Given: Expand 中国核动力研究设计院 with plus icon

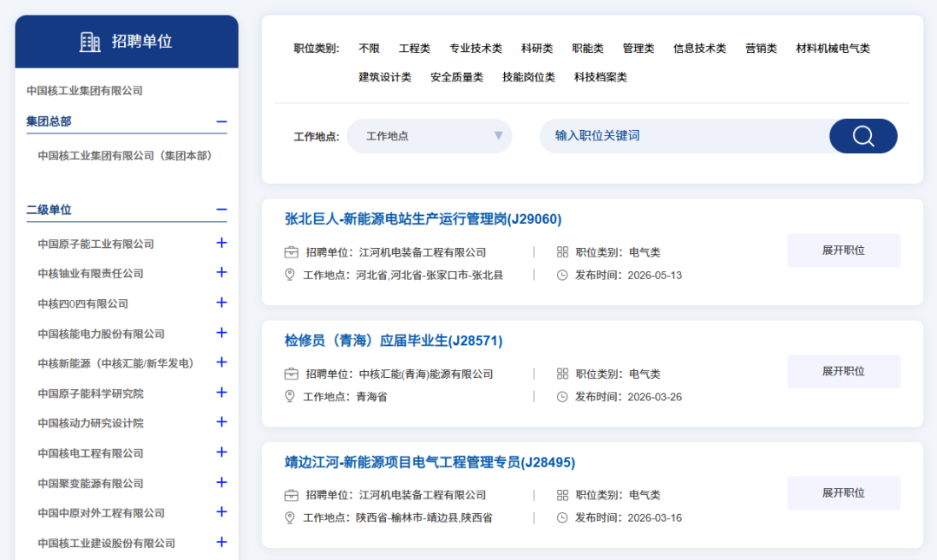Looking at the screenshot, I should [221, 422].
